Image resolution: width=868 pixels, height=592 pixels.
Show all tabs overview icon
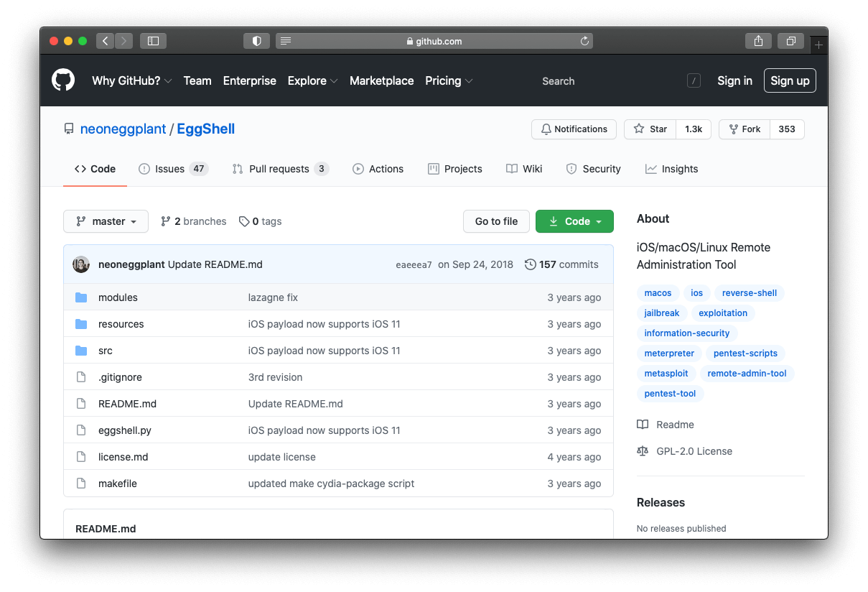click(x=790, y=41)
